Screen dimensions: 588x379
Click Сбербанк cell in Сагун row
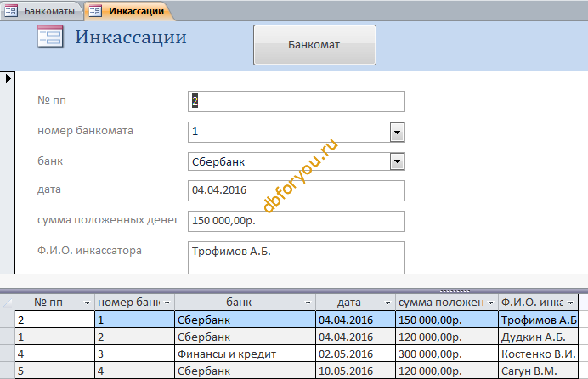tap(246, 371)
